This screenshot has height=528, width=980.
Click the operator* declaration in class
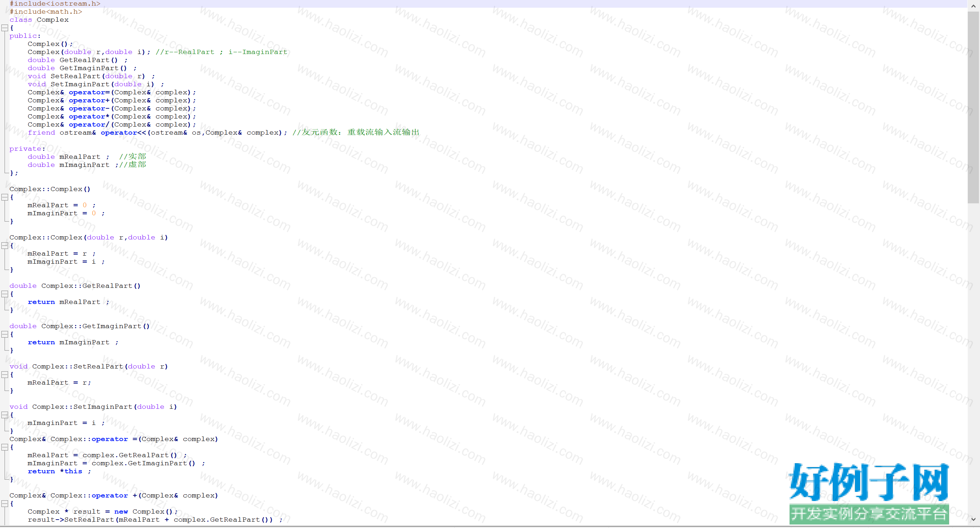(x=112, y=116)
